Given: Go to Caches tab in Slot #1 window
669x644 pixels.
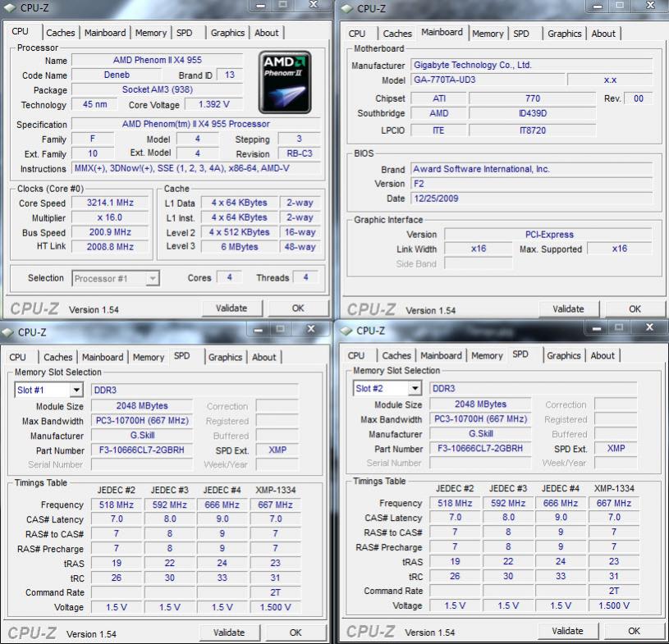Looking at the screenshot, I should (x=58, y=358).
